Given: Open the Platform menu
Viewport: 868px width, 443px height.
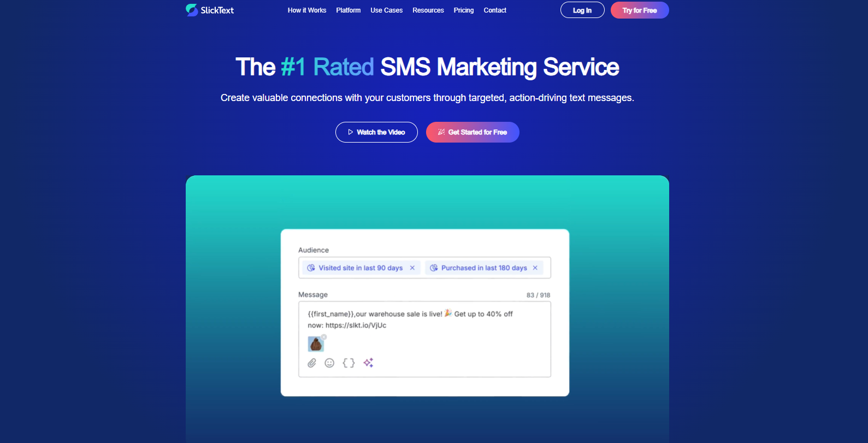Looking at the screenshot, I should point(349,10).
